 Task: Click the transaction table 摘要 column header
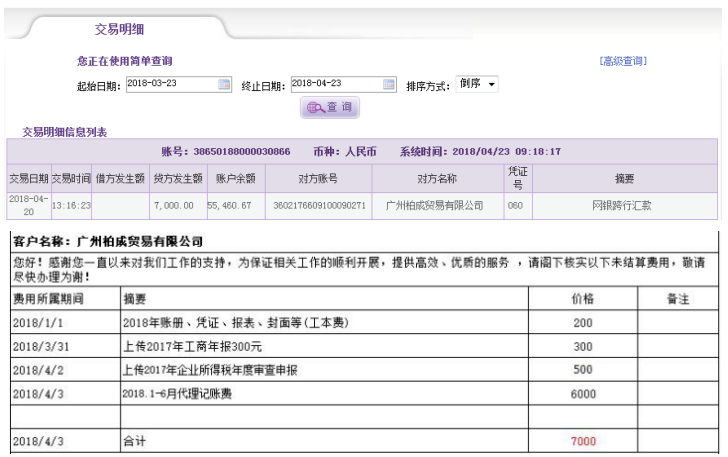624,178
